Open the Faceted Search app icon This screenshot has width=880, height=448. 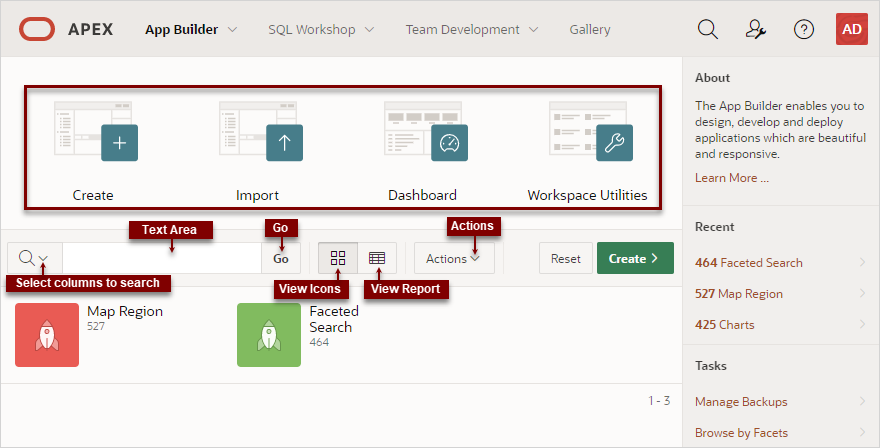[269, 335]
